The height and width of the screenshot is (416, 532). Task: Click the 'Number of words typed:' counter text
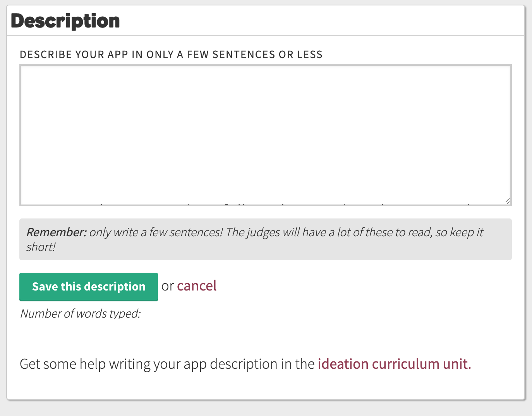coord(80,313)
